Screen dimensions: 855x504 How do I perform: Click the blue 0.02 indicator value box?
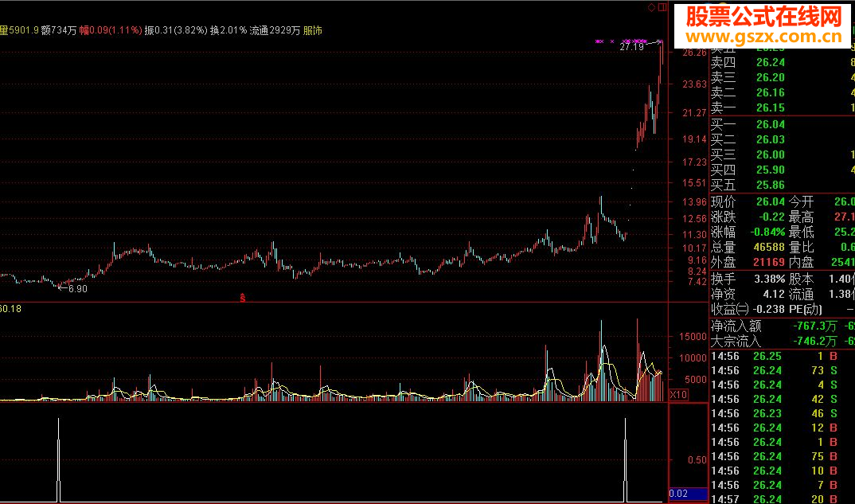click(688, 493)
